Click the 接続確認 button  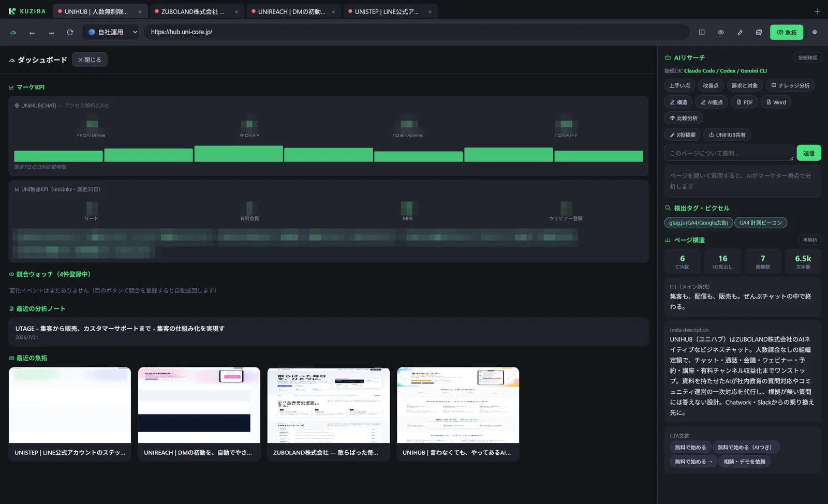tap(807, 57)
